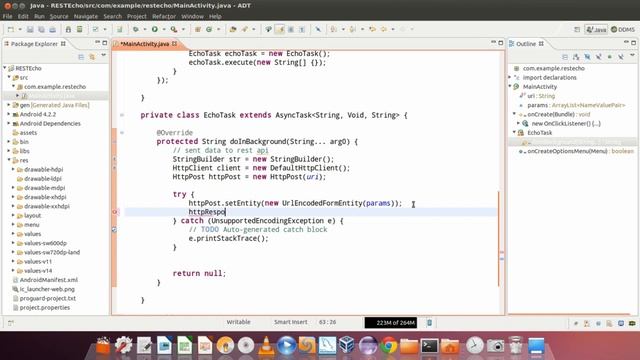Collapse the res folder node
The width and height of the screenshot is (640, 360).
tap(9, 160)
